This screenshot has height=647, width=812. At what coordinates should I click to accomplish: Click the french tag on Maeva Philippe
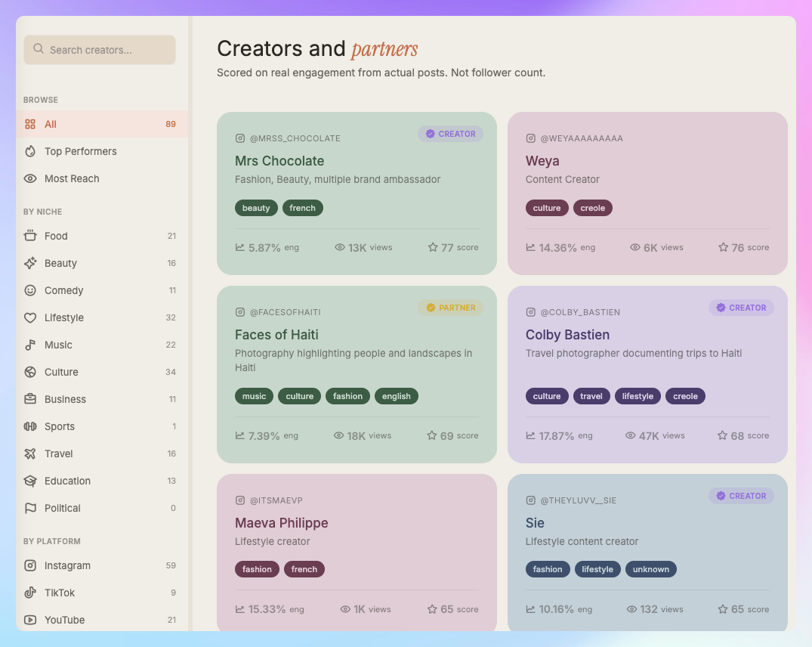point(304,569)
